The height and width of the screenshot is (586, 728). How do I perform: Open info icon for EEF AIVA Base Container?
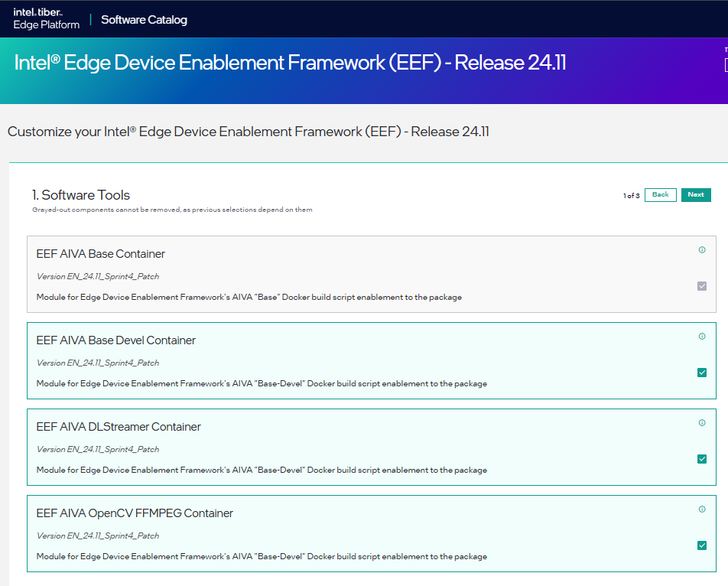(x=702, y=250)
